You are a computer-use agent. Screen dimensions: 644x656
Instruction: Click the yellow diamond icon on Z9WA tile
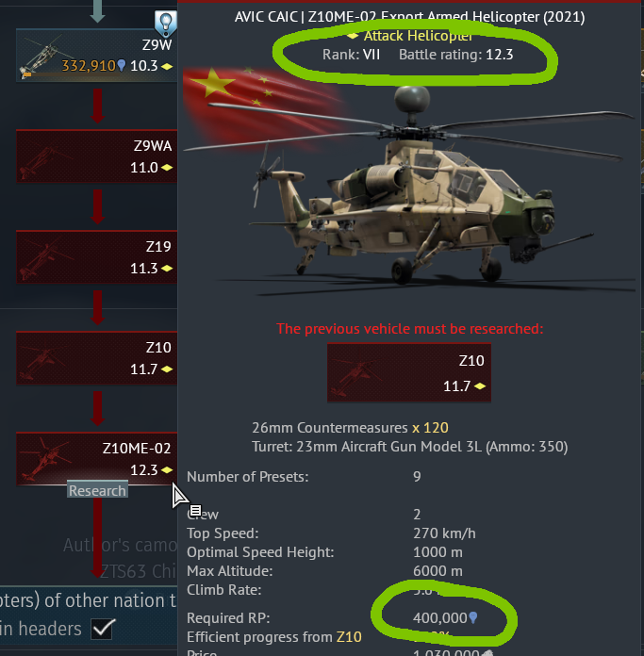point(167,168)
